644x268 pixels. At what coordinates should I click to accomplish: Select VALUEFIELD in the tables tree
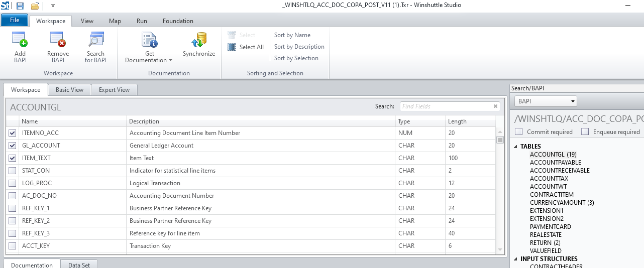546,251
